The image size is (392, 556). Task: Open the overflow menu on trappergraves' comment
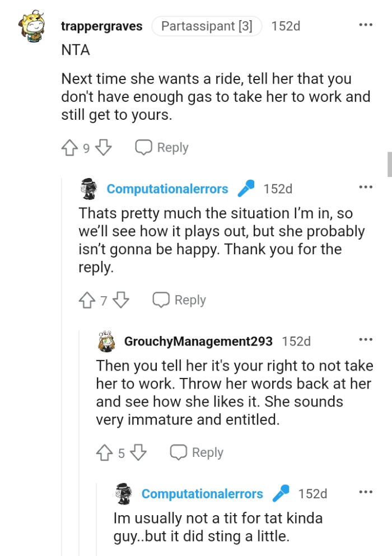(x=366, y=24)
